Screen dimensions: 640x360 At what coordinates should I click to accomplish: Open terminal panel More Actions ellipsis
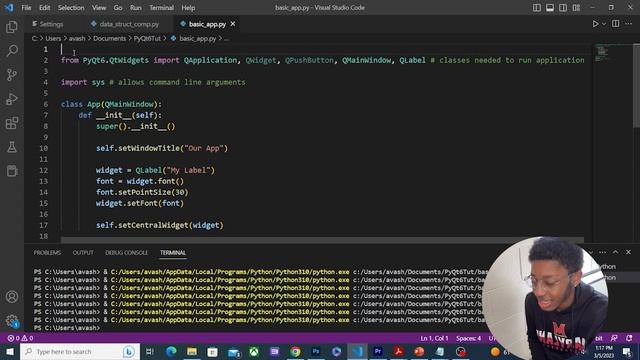point(602,252)
